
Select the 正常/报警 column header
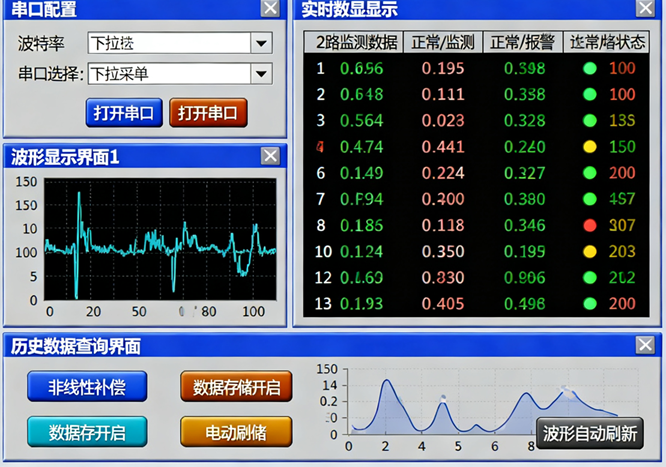[521, 43]
